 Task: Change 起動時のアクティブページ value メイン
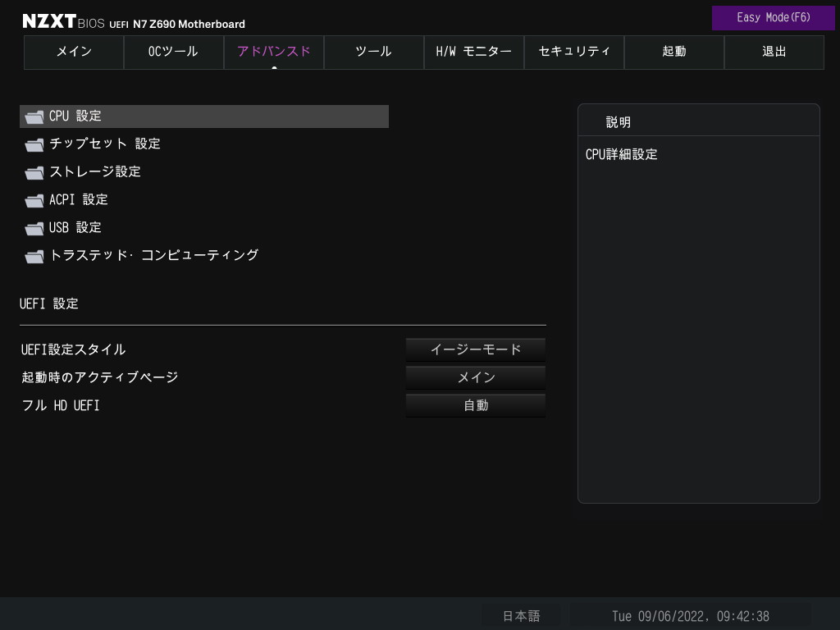point(476,377)
